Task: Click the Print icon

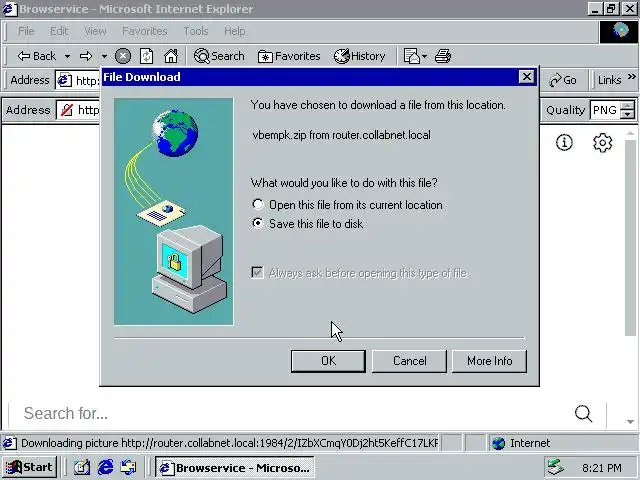Action: pos(443,56)
